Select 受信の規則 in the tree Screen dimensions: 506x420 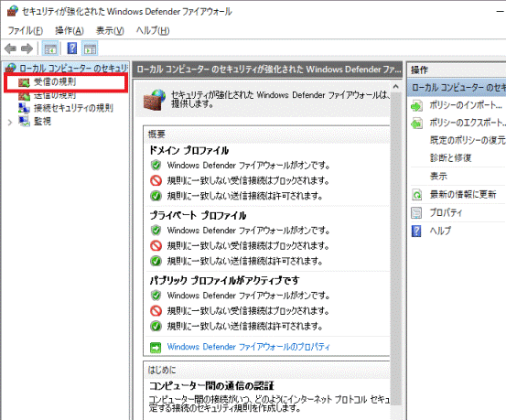[x=55, y=82]
